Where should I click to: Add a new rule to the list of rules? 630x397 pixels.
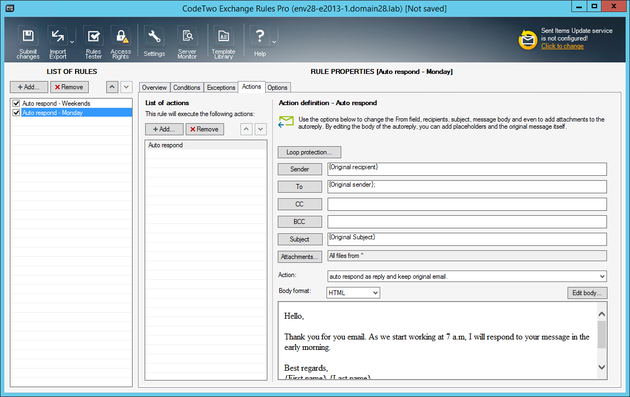click(x=29, y=87)
